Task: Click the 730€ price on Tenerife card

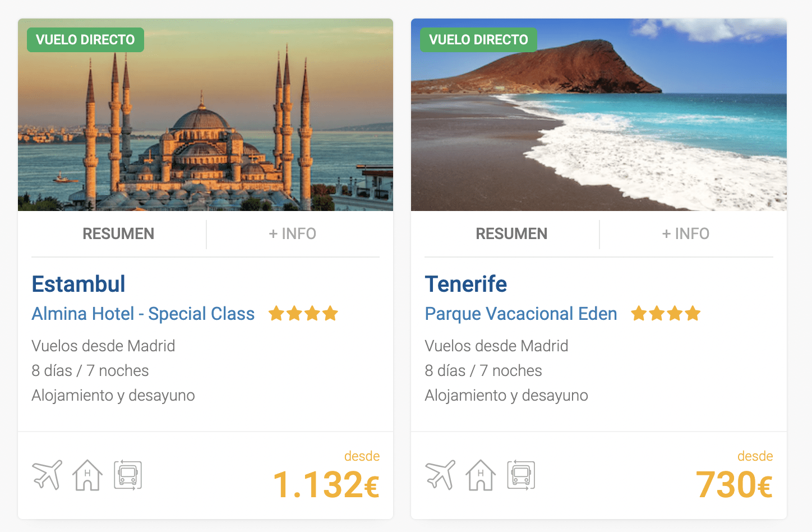Action: pos(734,484)
